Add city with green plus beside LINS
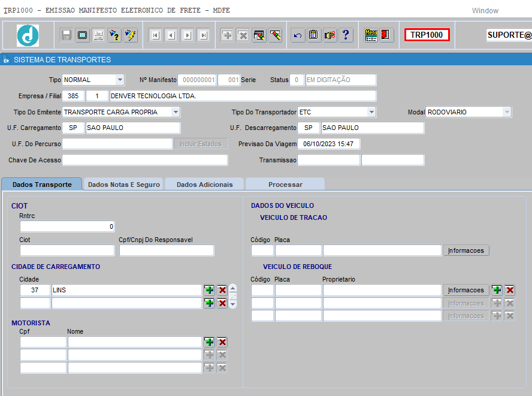Viewport: 532px width, 396px height. 209,290
